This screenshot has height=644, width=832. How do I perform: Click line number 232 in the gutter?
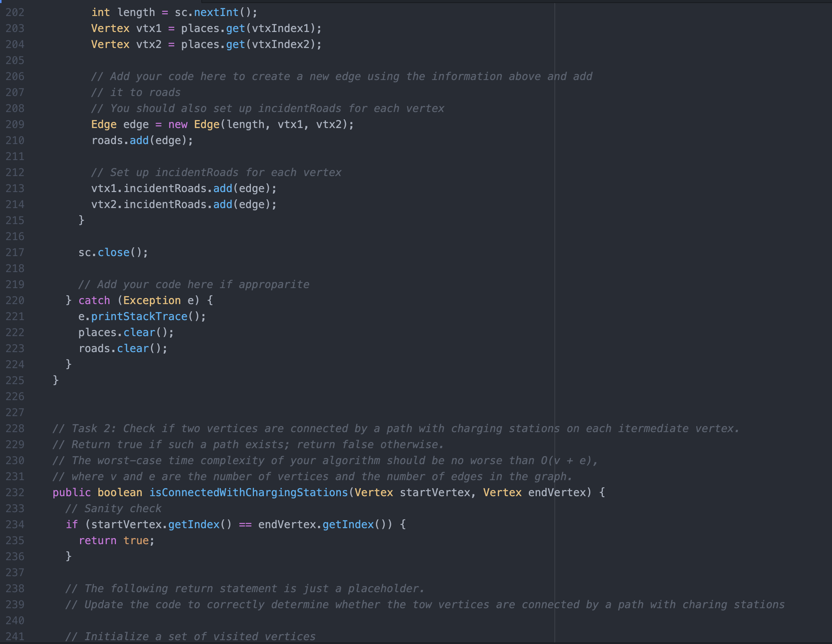(15, 492)
